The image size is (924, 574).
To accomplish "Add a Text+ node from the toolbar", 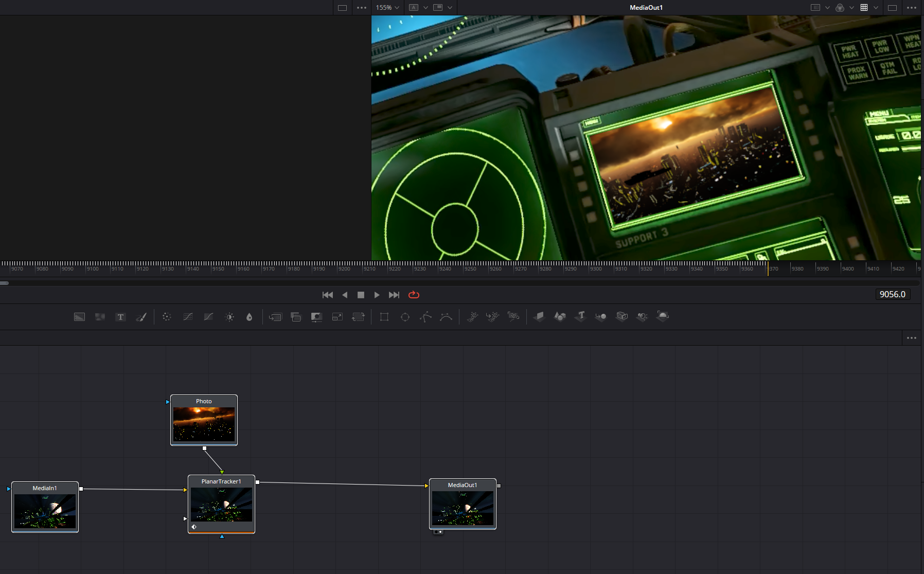I will pos(120,317).
